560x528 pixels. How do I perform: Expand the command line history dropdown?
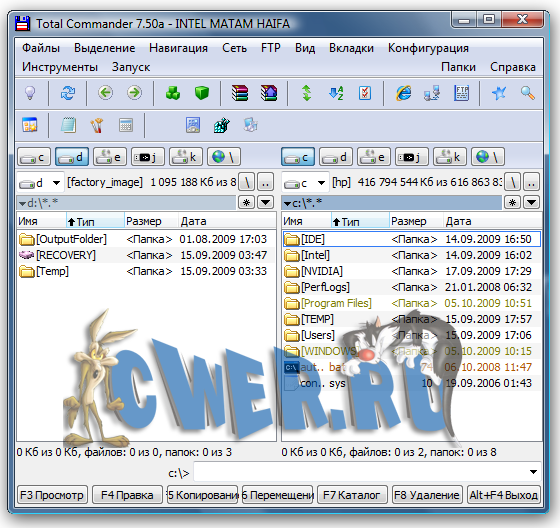tap(534, 472)
